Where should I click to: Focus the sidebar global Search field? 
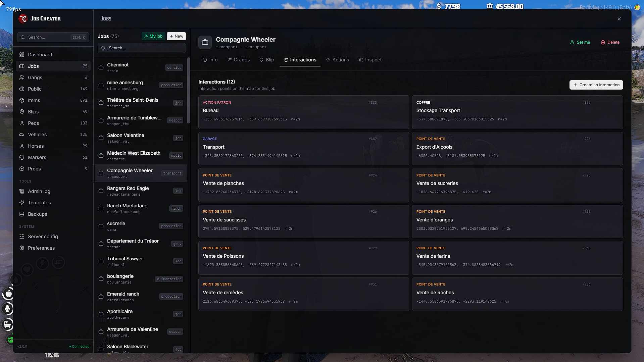pyautogui.click(x=53, y=37)
